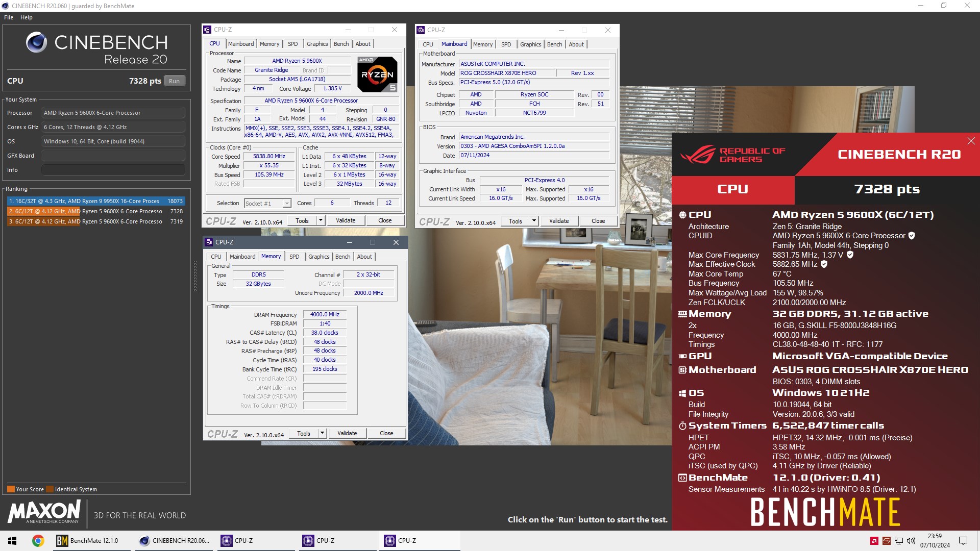Open the notification center icon
This screenshot has height=551, width=980.
[x=963, y=541]
